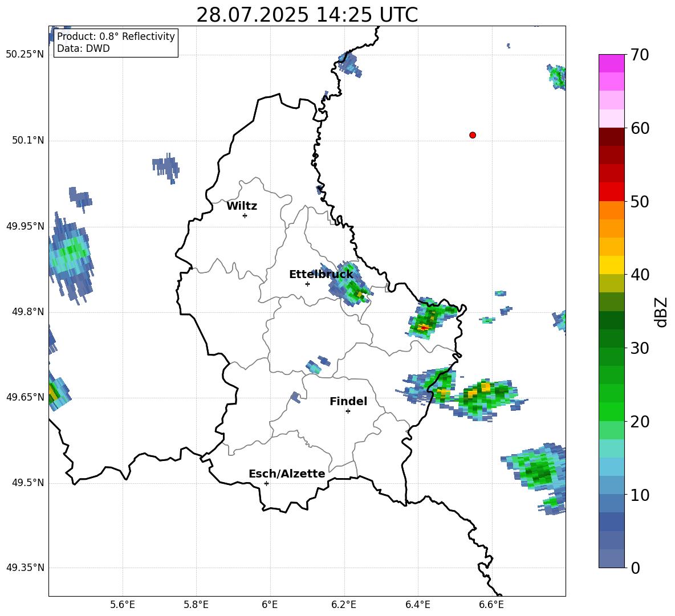
Task: Click the 49.8°N latitude label
Action: tap(28, 312)
